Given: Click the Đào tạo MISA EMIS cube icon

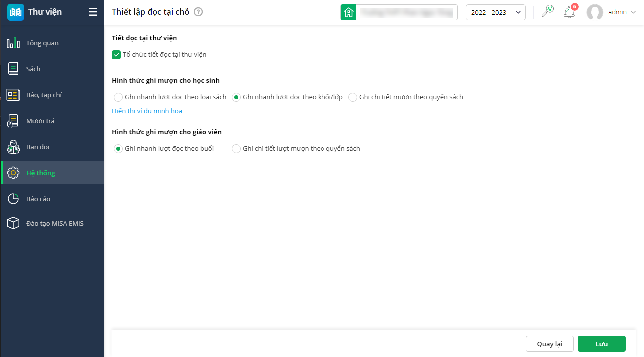Looking at the screenshot, I should (x=13, y=223).
